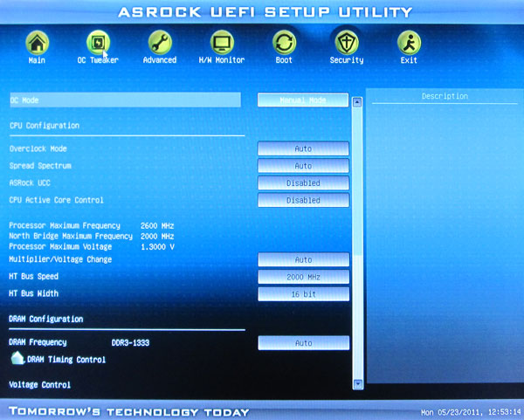Image resolution: width=524 pixels, height=420 pixels.
Task: Open Overclock Mode Auto dropdown
Action: (x=303, y=148)
